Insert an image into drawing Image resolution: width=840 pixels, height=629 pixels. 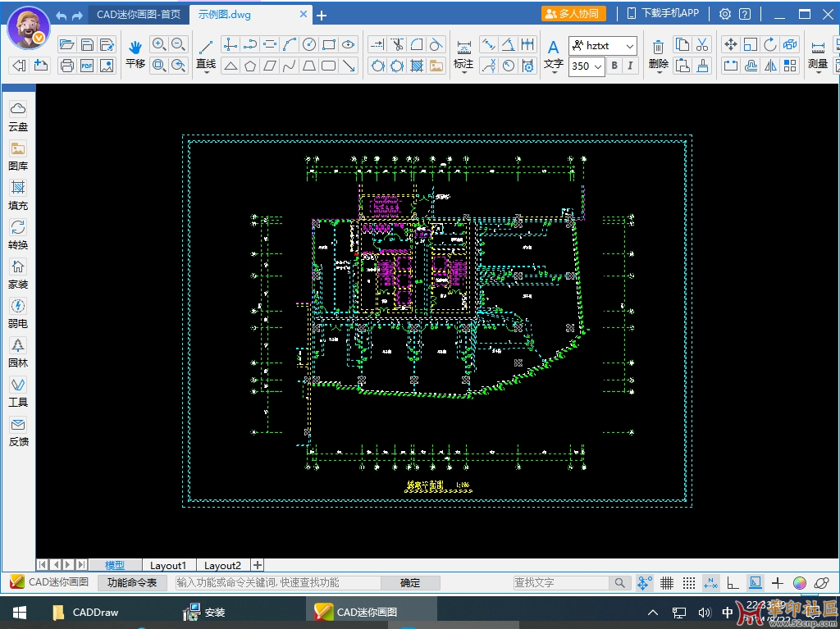coord(436,66)
